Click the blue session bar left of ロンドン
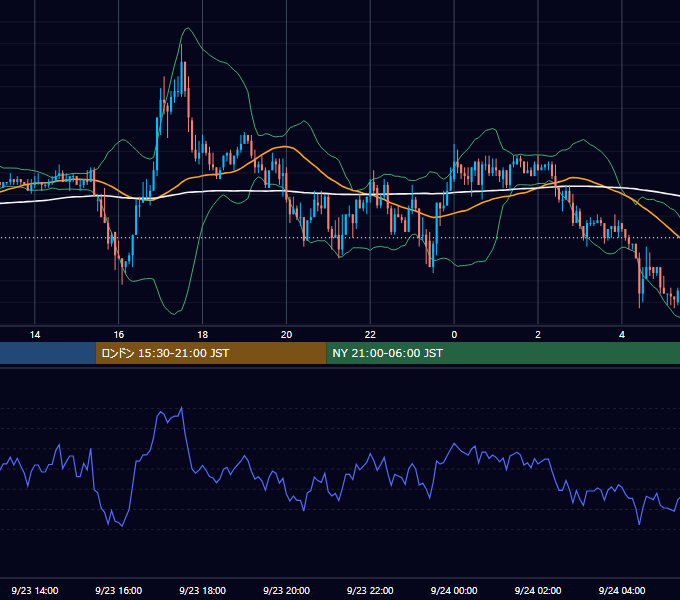The width and height of the screenshot is (680, 600). (x=48, y=353)
